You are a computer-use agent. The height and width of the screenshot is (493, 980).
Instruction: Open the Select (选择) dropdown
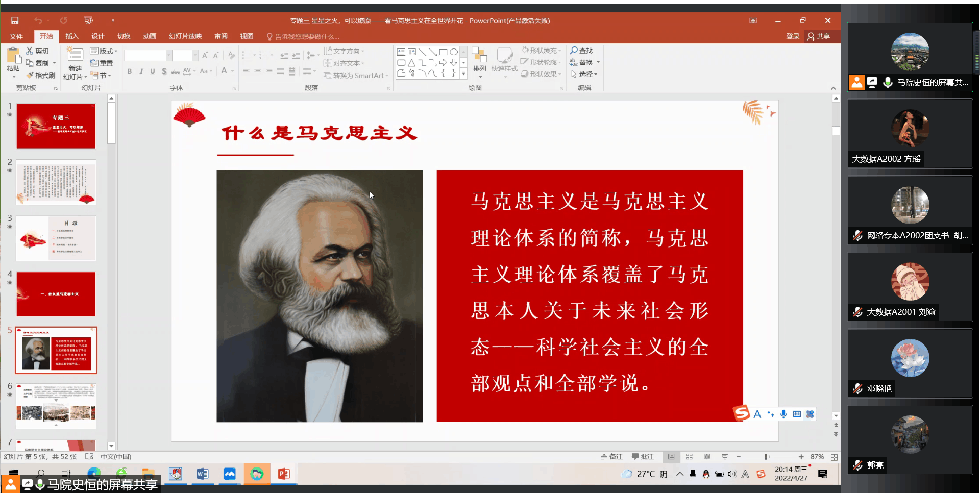click(x=583, y=74)
